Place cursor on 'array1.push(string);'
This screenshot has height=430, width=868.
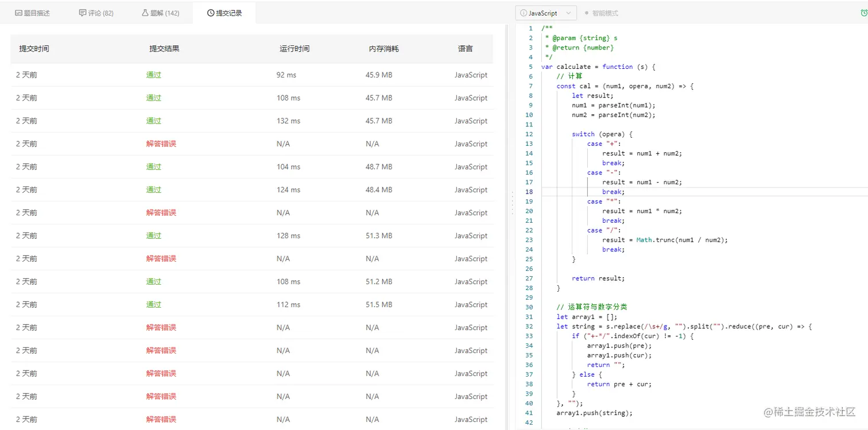point(594,413)
